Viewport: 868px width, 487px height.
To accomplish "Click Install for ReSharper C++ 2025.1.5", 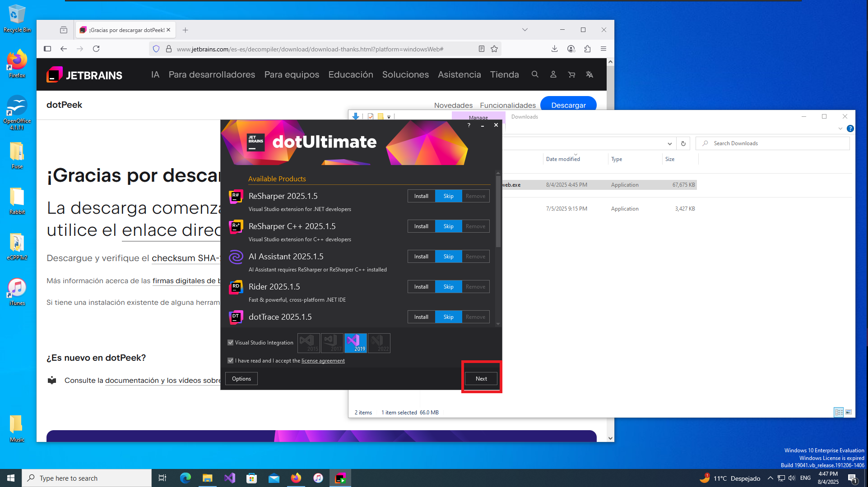I will tap(421, 226).
